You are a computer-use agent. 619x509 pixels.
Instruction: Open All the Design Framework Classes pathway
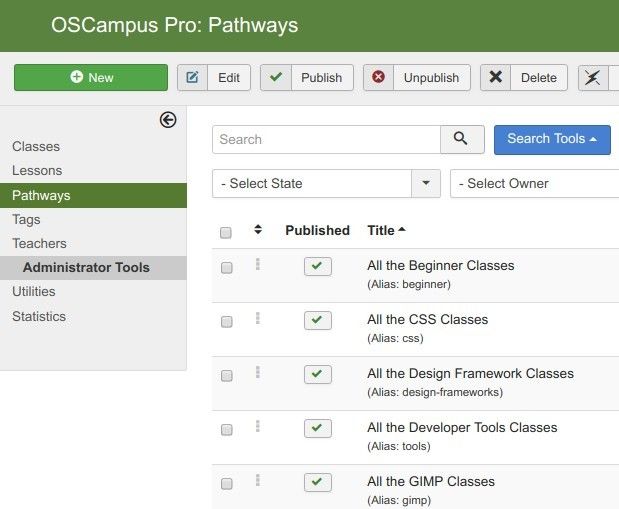[x=471, y=374]
